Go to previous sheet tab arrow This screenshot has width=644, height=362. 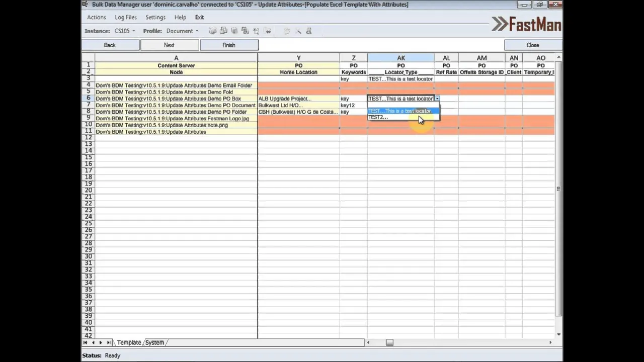pos(93,342)
